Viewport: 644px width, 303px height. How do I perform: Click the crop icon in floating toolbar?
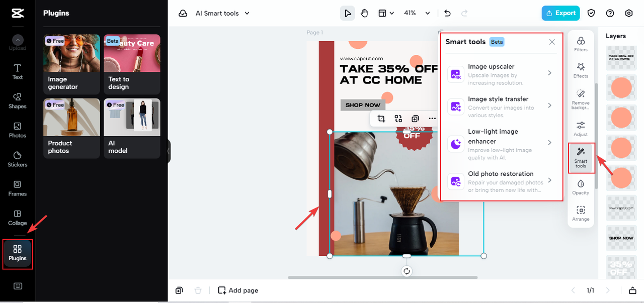(381, 119)
